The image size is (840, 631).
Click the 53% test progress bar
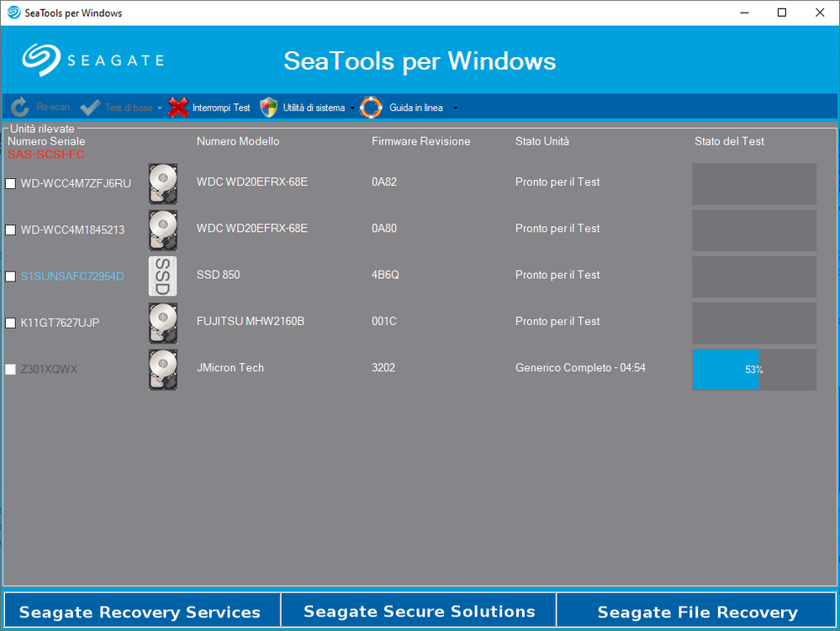pos(754,370)
